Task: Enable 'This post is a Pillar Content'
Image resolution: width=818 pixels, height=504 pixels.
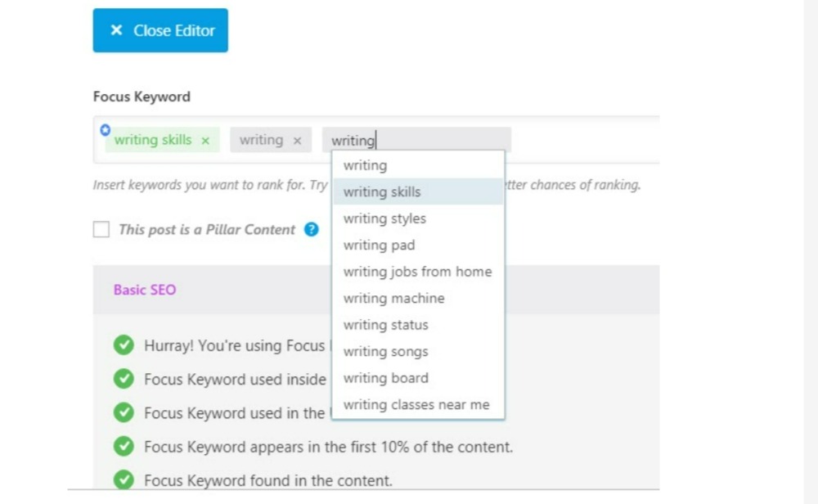Action: (x=101, y=230)
